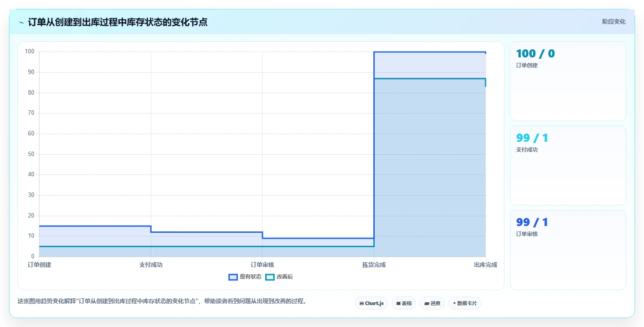
Task: Click the 100 y-axis value
Action: (30, 52)
